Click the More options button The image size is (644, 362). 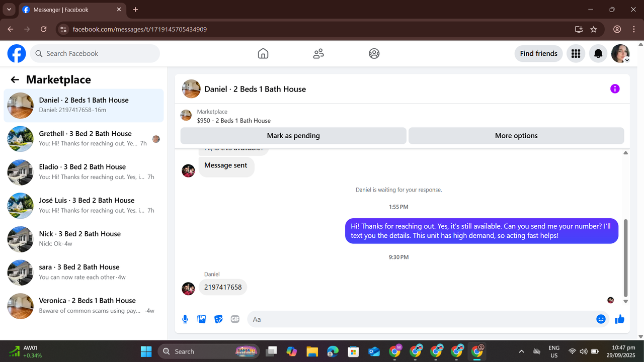coord(516,135)
